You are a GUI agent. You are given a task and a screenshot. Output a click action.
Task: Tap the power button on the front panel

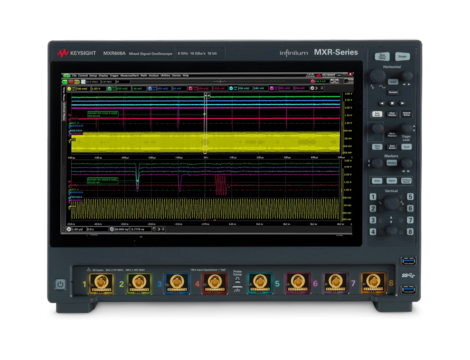(x=60, y=284)
